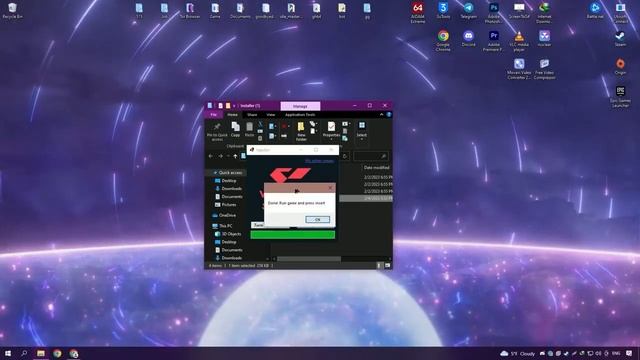This screenshot has width=640, height=360.
Task: Switch to the View ribbon tab
Action: pyautogui.click(x=271, y=115)
